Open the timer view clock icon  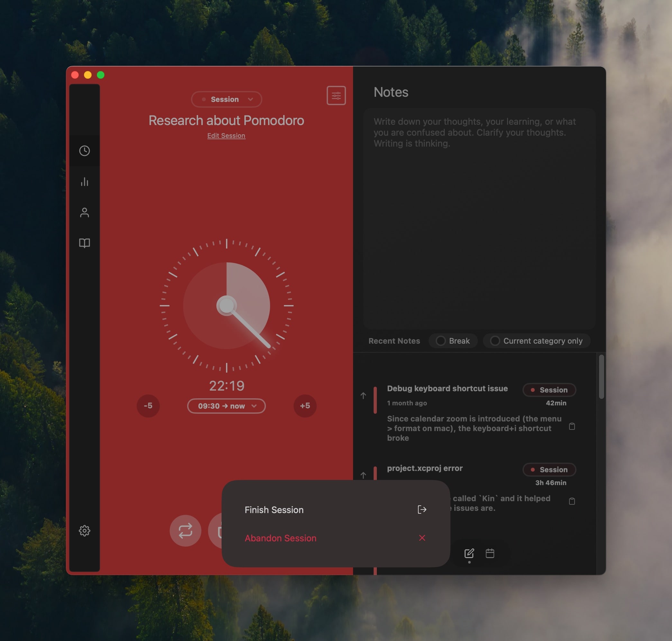coord(85,151)
